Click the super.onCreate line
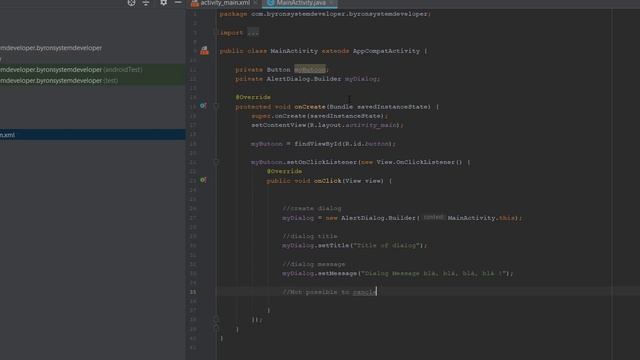This screenshot has height=360, width=640. 319,116
